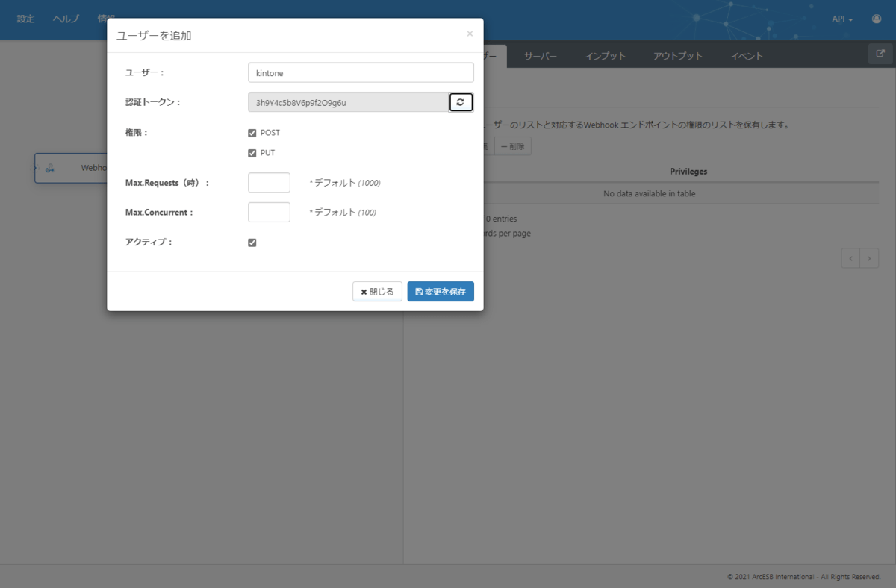
Task: Switch to the イベント tab
Action: (x=746, y=55)
